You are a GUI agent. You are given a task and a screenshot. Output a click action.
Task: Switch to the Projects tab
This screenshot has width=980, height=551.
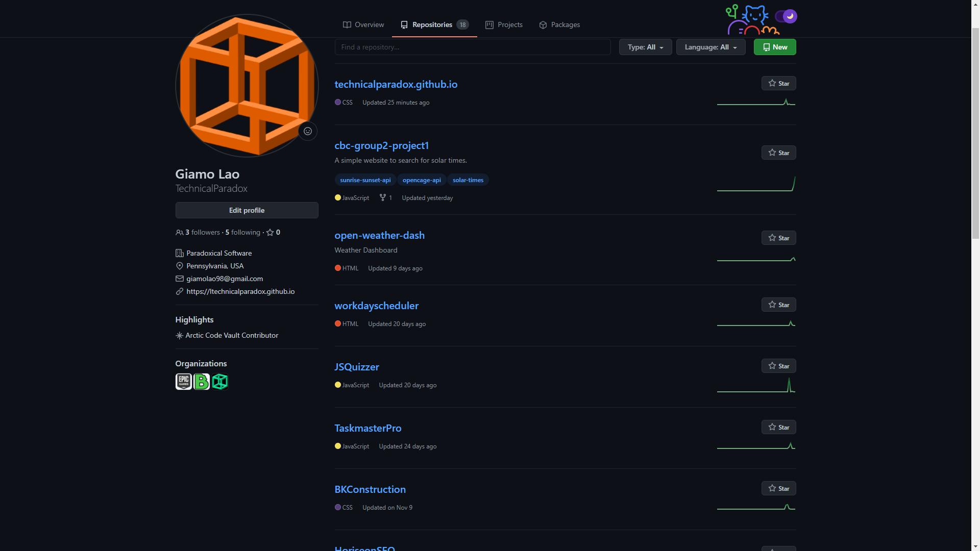[504, 24]
